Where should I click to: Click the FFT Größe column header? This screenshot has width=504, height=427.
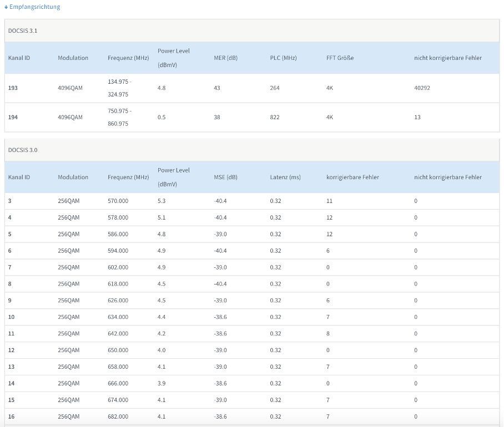[x=340, y=58]
